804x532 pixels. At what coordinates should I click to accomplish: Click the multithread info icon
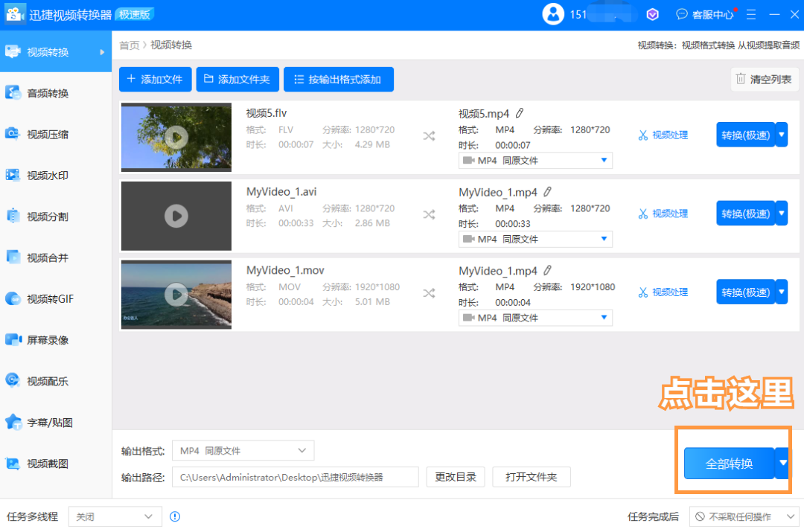click(175, 516)
